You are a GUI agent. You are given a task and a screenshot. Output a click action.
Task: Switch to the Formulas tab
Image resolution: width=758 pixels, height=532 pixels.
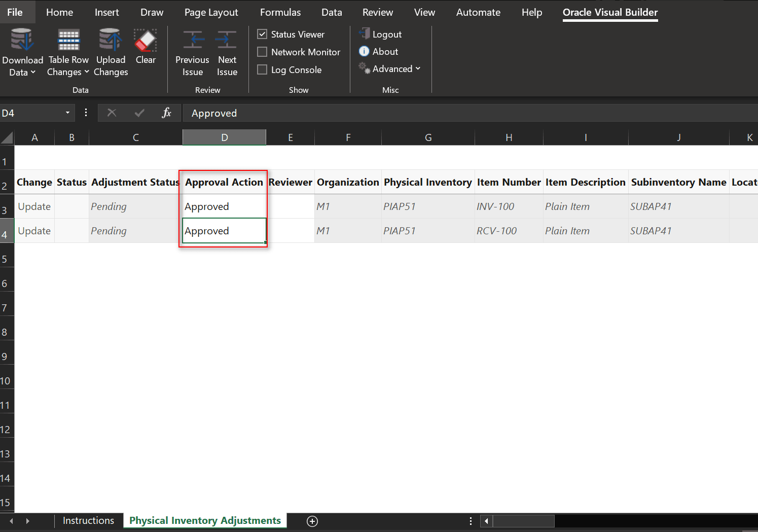(280, 12)
